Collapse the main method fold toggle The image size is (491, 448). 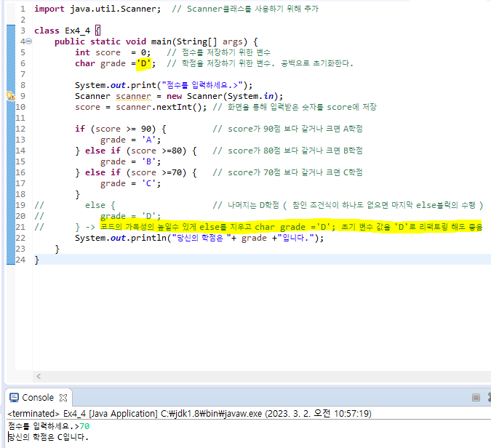click(29, 41)
